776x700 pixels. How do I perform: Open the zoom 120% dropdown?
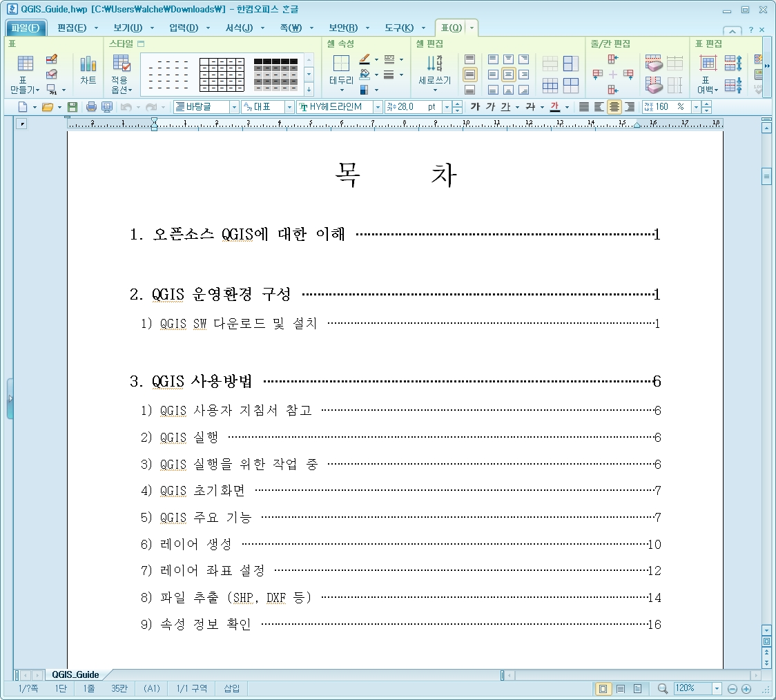716,688
